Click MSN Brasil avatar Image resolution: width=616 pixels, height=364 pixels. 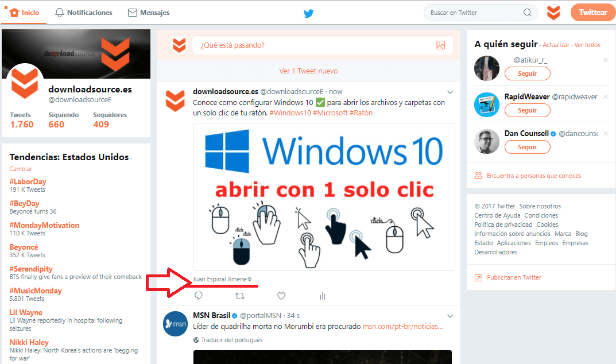(x=175, y=323)
